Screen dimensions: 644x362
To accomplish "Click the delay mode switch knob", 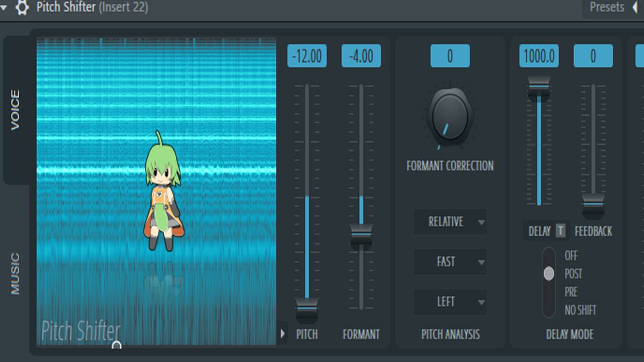I will 549,273.
